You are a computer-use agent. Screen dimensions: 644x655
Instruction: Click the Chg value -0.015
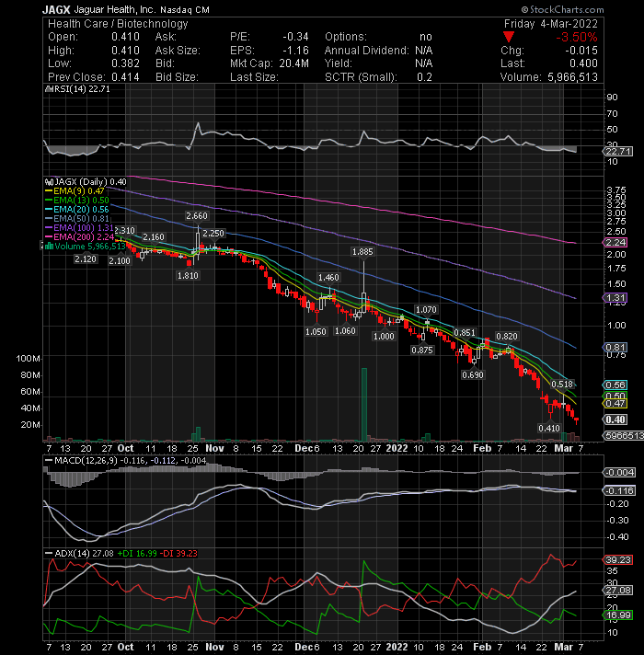pyautogui.click(x=581, y=51)
